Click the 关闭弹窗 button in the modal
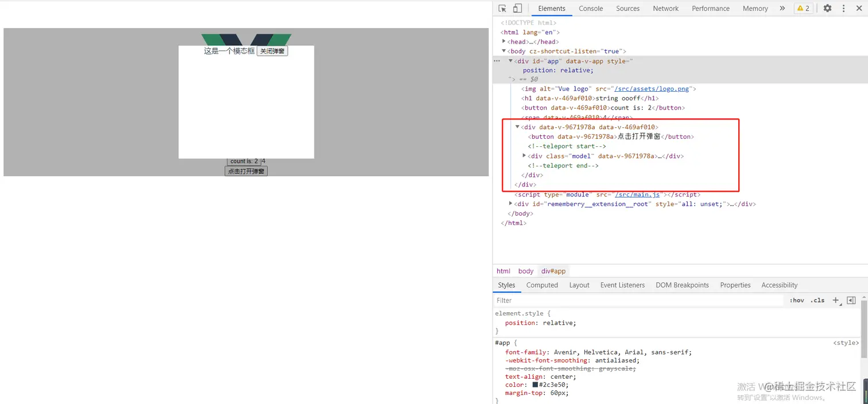This screenshot has width=868, height=404. point(272,51)
